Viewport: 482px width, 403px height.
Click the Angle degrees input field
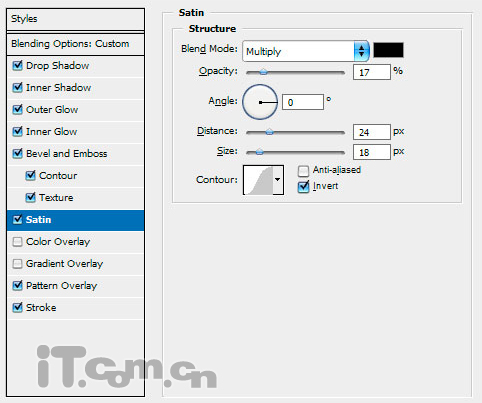pyautogui.click(x=303, y=102)
